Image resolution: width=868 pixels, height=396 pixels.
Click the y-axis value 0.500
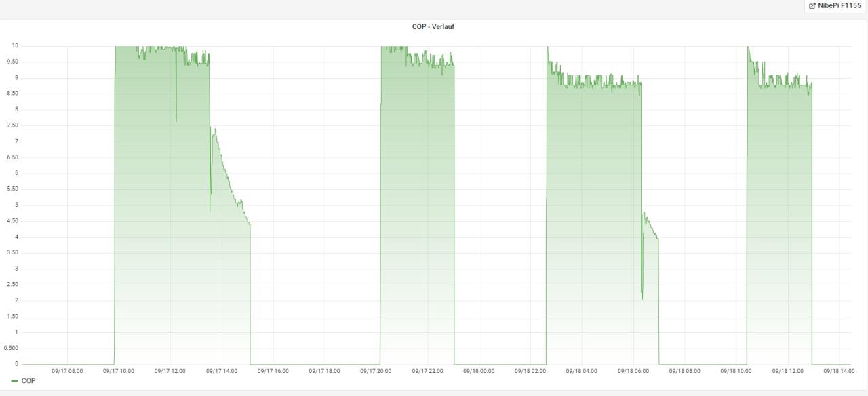12,349
